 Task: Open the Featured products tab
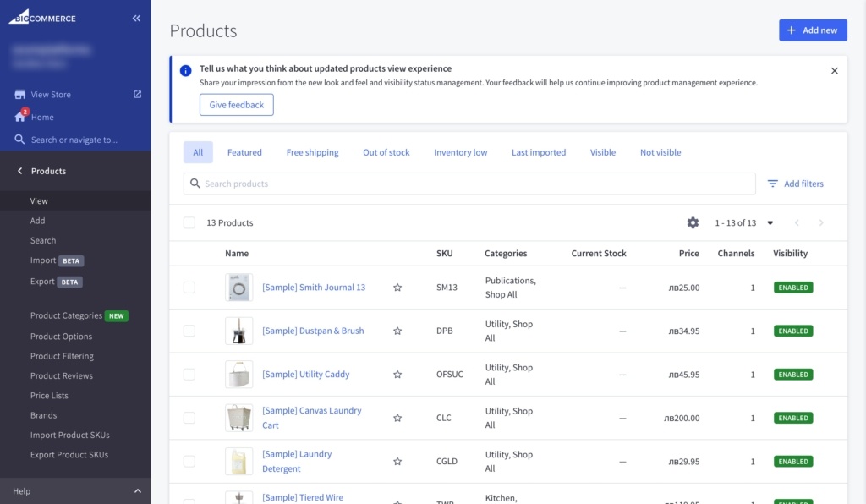coord(244,152)
